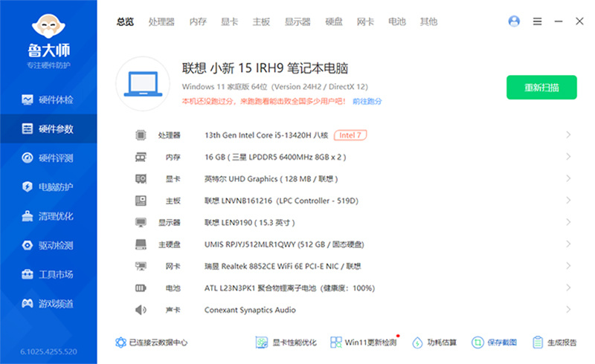Click the UMIS RPJYJ512MLR1QWY disk text

284,244
